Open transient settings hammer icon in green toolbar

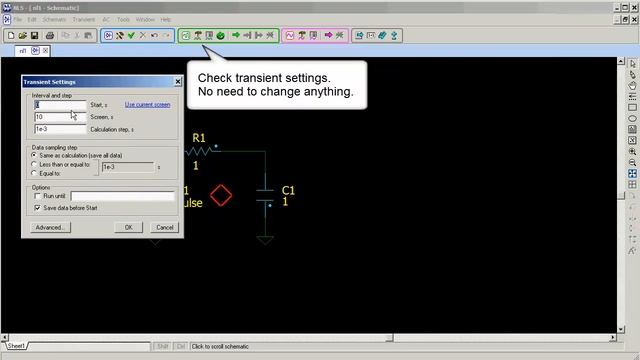pyautogui.click(x=198, y=36)
